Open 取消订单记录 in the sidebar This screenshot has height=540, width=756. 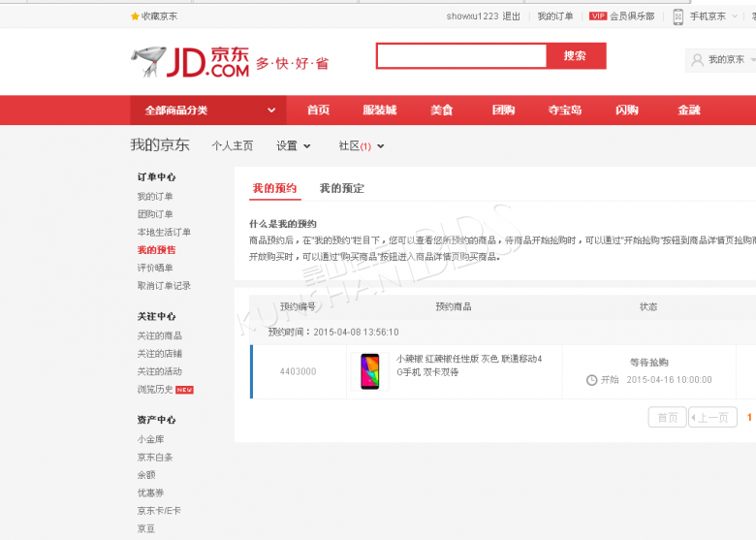pyautogui.click(x=164, y=286)
